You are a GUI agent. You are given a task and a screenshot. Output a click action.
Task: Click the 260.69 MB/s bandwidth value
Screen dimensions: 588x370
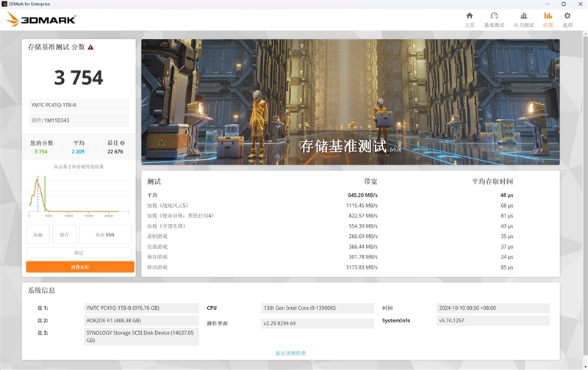coord(363,236)
